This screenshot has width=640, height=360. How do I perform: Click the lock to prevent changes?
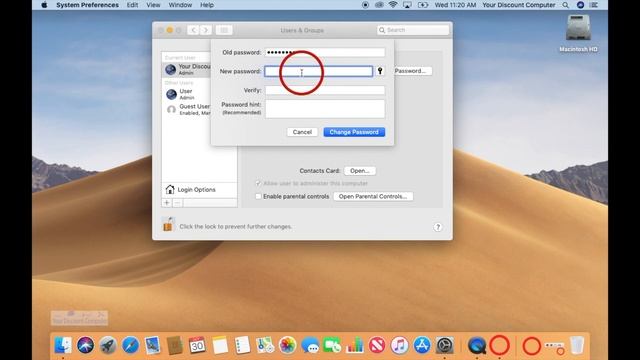click(168, 224)
